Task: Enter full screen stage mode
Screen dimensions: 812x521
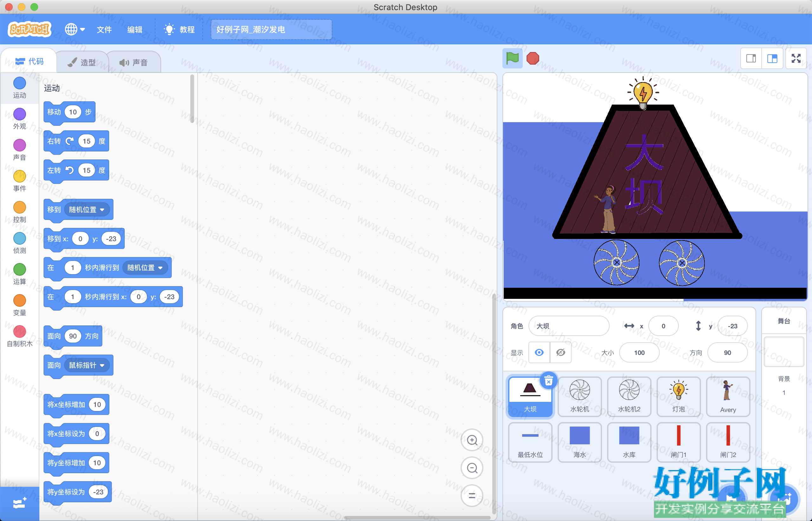Action: tap(796, 59)
